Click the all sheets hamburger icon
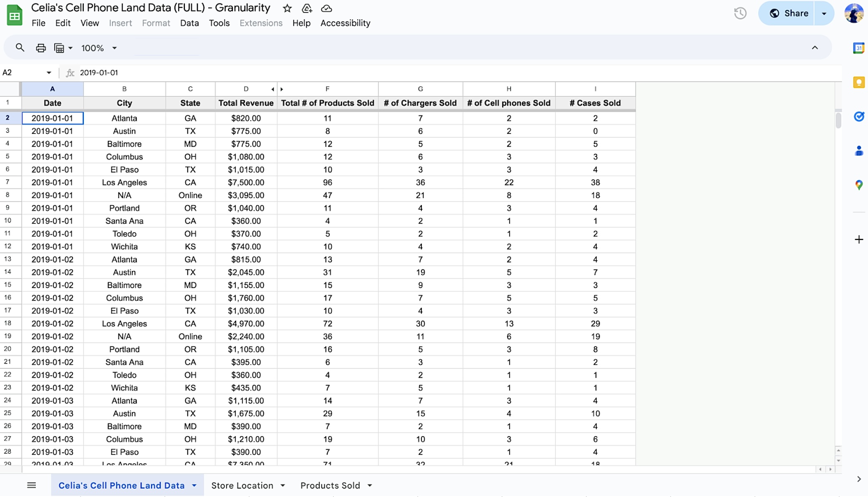Viewport: 868px width, 497px height. pos(31,485)
